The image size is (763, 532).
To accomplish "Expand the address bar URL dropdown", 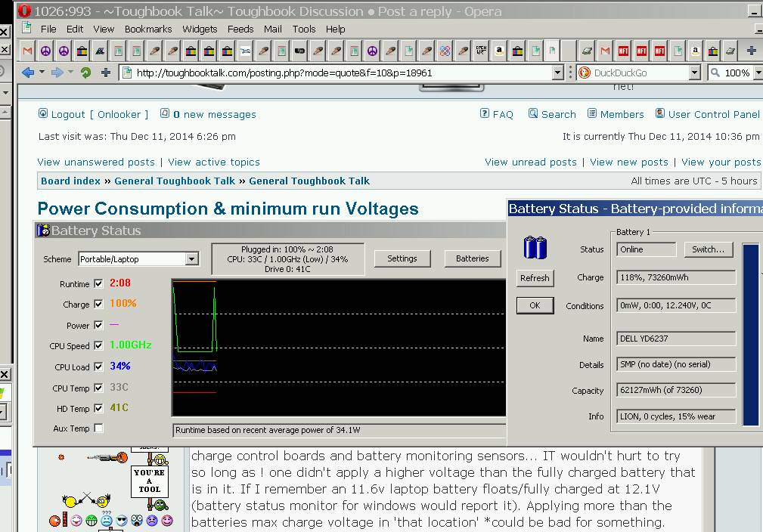I will 558,73.
